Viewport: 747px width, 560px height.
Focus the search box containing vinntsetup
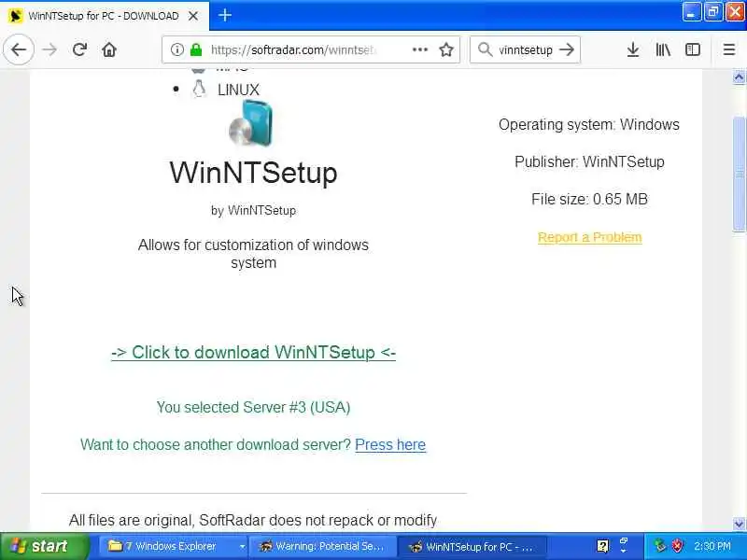[x=526, y=49]
